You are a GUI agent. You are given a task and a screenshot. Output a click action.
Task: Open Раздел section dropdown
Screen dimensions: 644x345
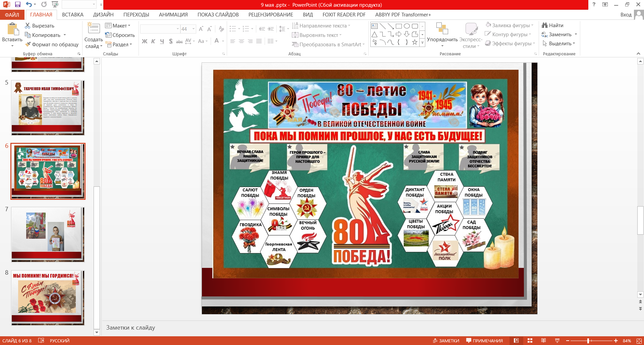click(119, 45)
